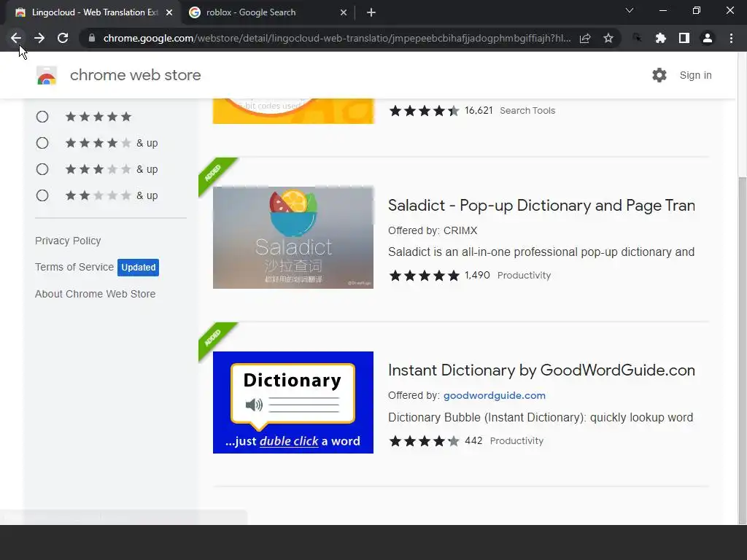
Task: Click the Saladict star rating
Action: [424, 275]
